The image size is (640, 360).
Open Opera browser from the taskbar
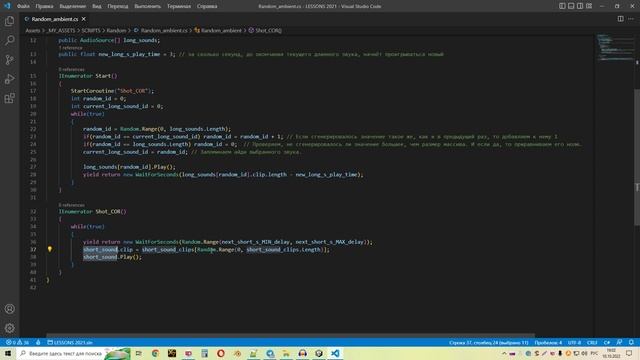221,353
